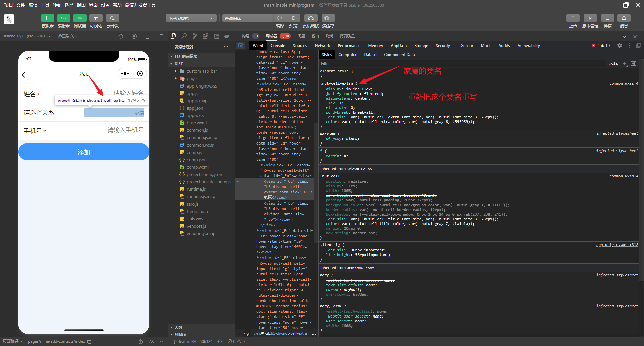Viewport: 644px width, 346px height.
Task: Expand the 时间线 timeline section
Action: tap(180, 335)
